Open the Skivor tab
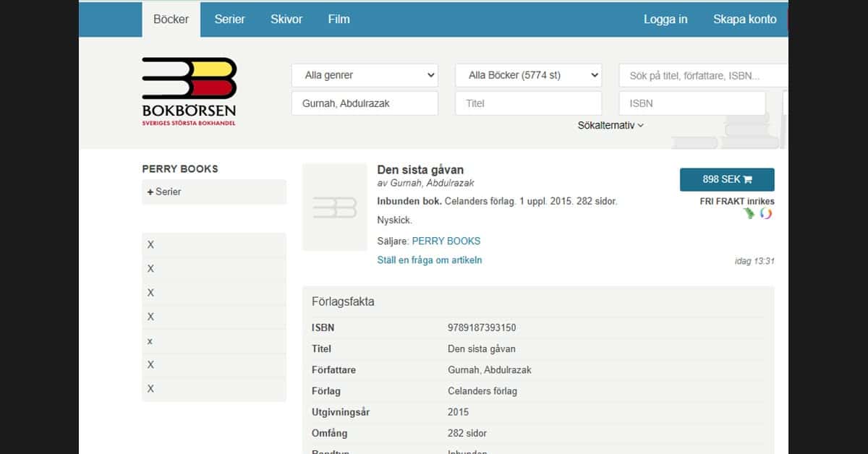 point(286,20)
